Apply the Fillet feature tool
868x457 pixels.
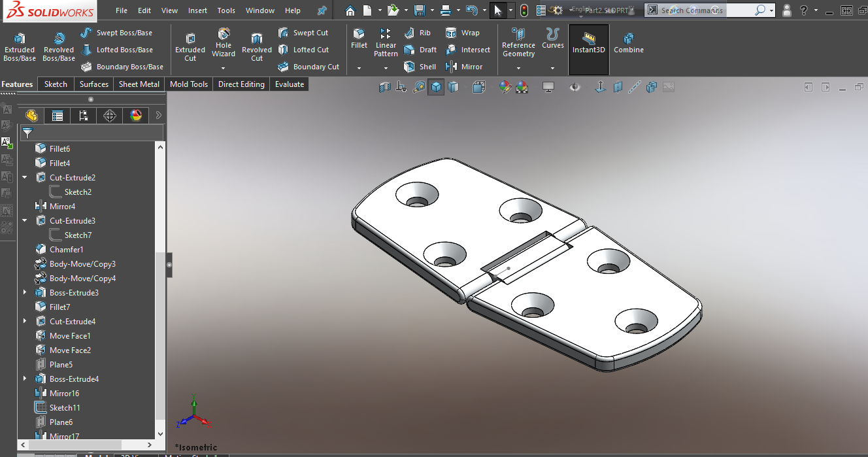[359, 39]
